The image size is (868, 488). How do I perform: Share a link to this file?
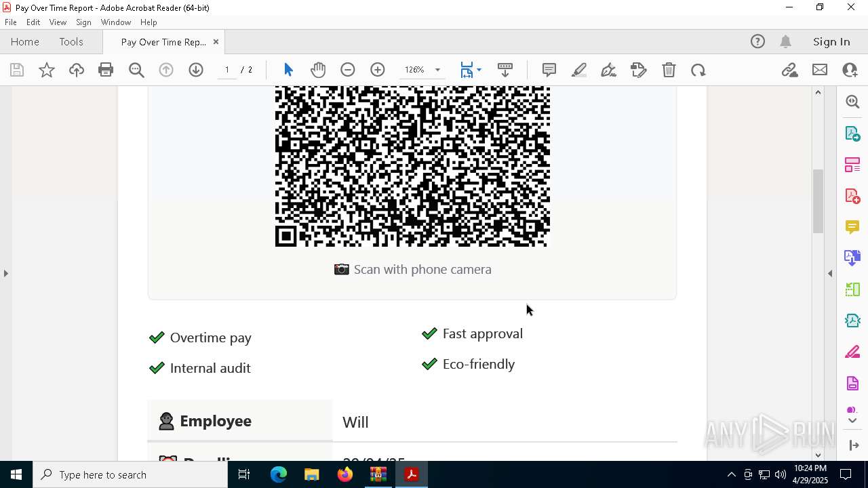tap(790, 70)
